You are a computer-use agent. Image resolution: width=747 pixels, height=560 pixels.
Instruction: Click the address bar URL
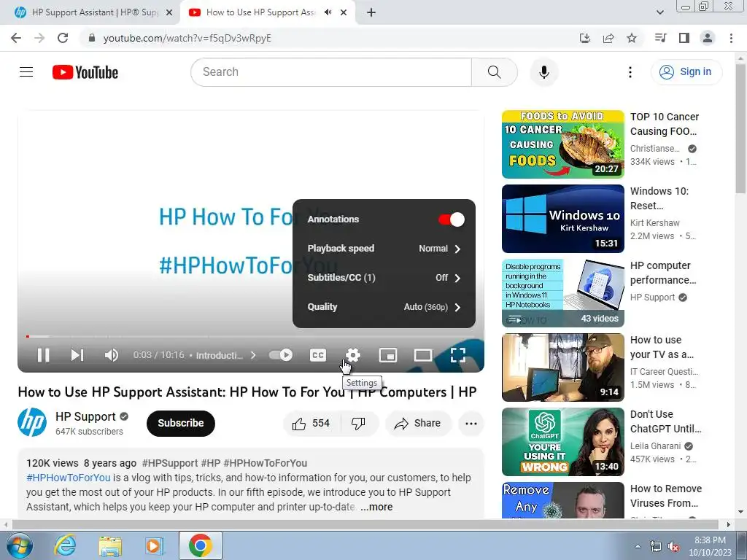(x=187, y=38)
